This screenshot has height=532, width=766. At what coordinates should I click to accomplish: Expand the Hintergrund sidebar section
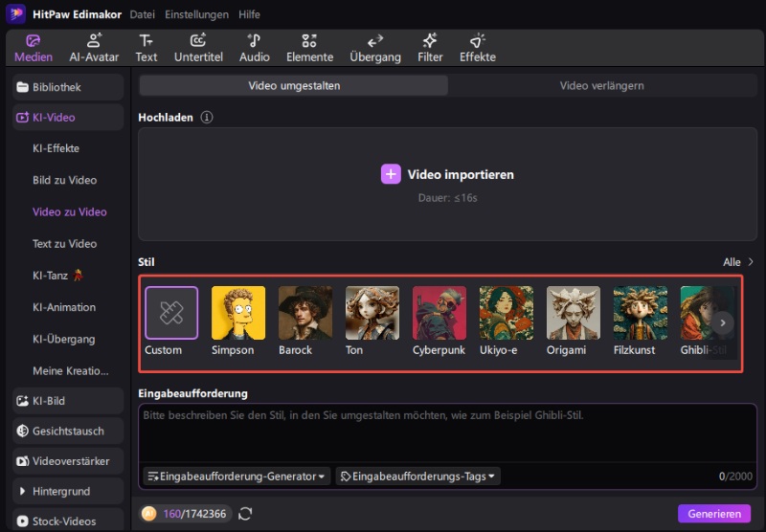click(x=67, y=491)
